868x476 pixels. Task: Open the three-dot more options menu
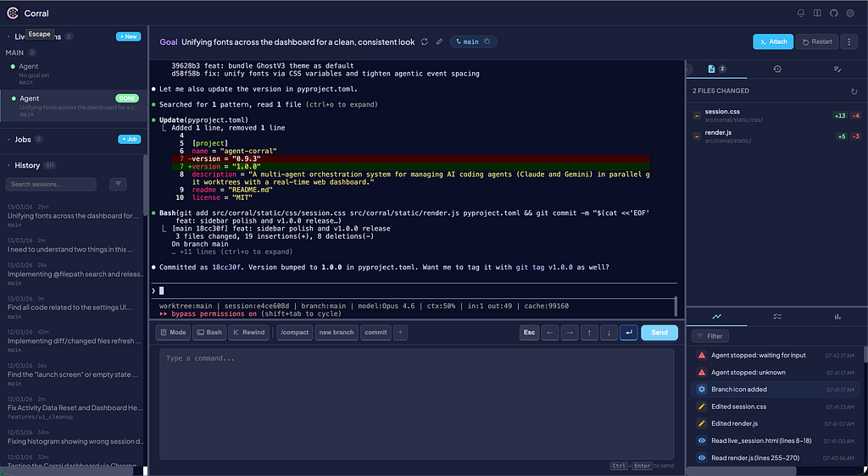849,42
